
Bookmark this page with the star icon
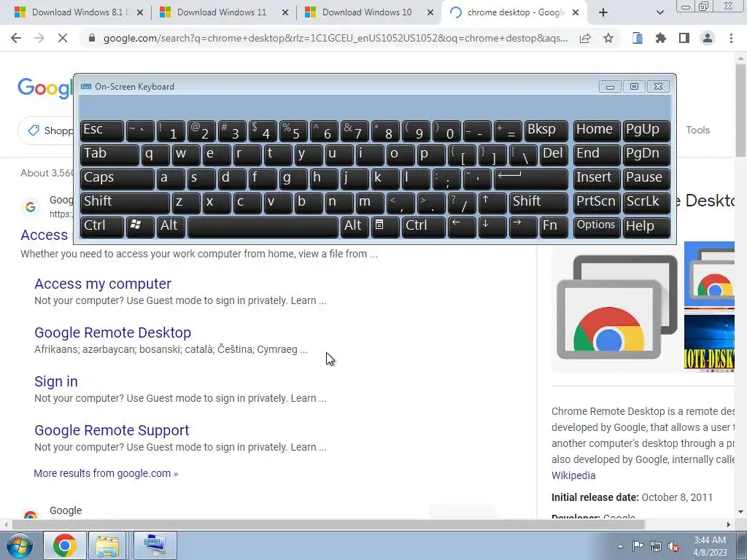pos(608,38)
